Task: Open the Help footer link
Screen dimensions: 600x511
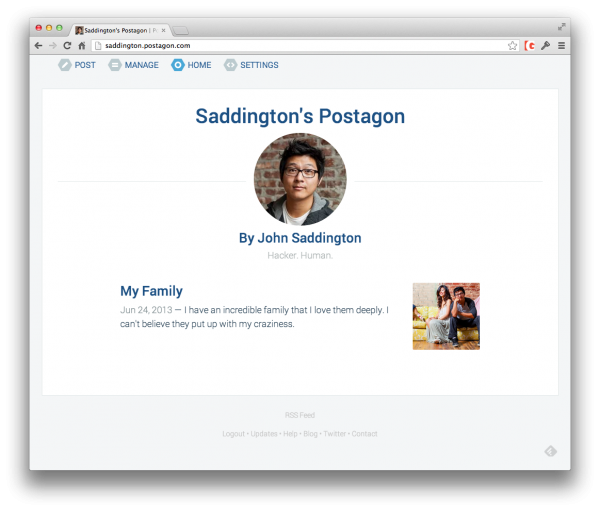Action: tap(290, 434)
